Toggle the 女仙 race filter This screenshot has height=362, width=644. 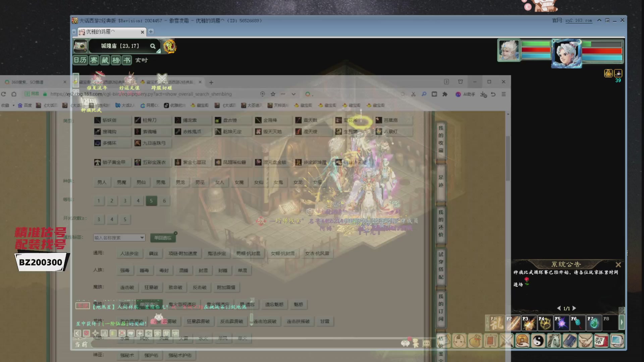(259, 182)
